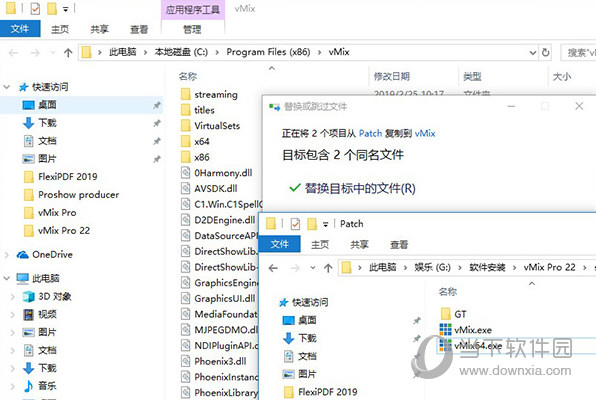596x400 pixels.
Task: Click 软件安装 in Patch address bar
Action: [487, 267]
